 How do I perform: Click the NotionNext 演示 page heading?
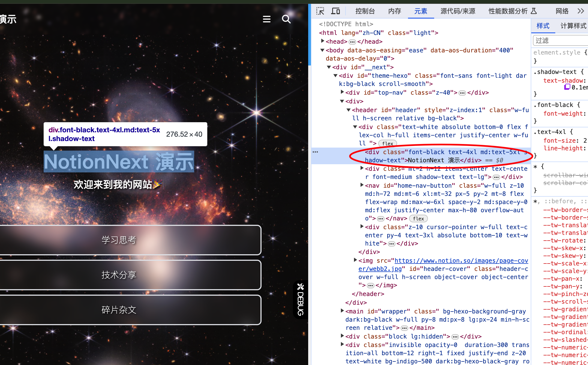point(119,162)
